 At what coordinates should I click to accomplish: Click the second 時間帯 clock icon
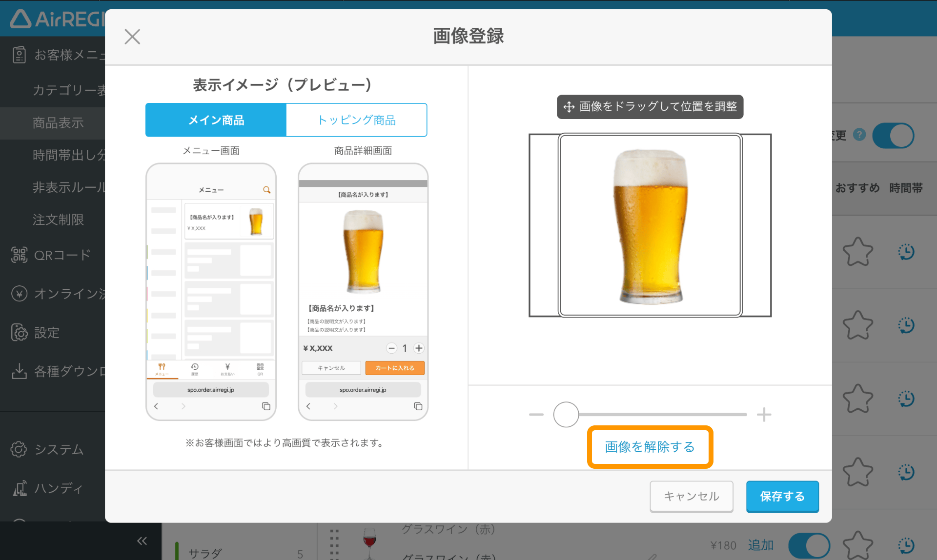click(906, 325)
